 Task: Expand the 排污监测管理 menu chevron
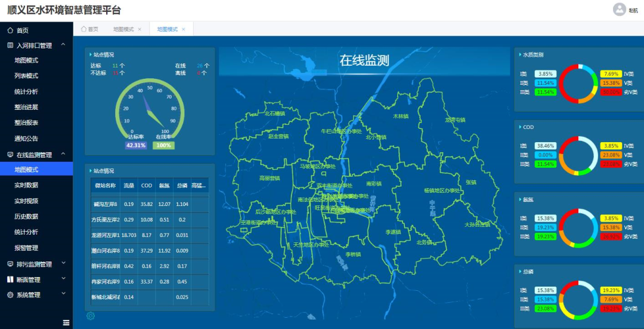pyautogui.click(x=63, y=264)
